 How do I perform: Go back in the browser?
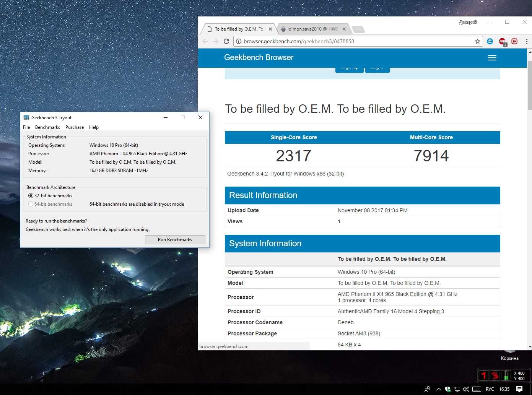205,41
